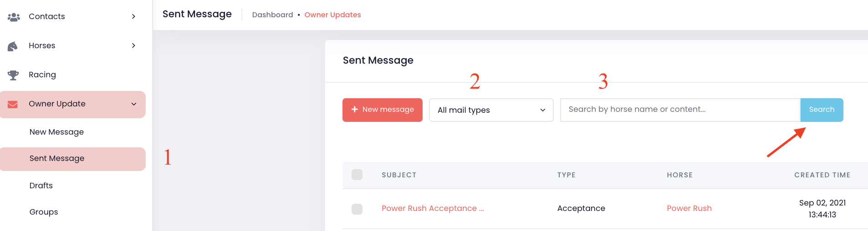
Task: Click the Owner Updates breadcrumb
Action: [x=332, y=15]
